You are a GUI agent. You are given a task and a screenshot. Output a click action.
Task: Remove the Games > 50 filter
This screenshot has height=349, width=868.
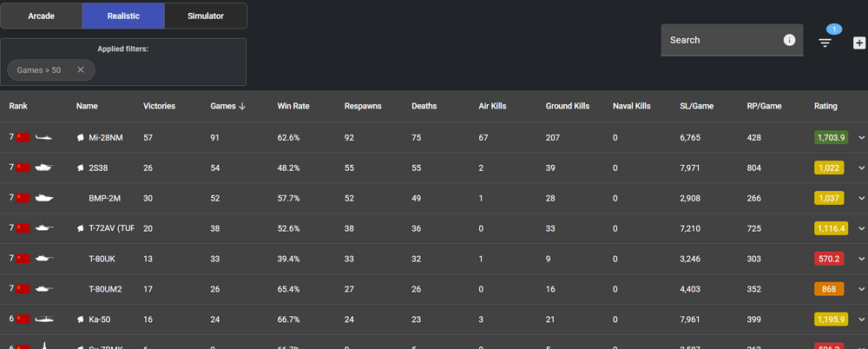click(x=81, y=69)
